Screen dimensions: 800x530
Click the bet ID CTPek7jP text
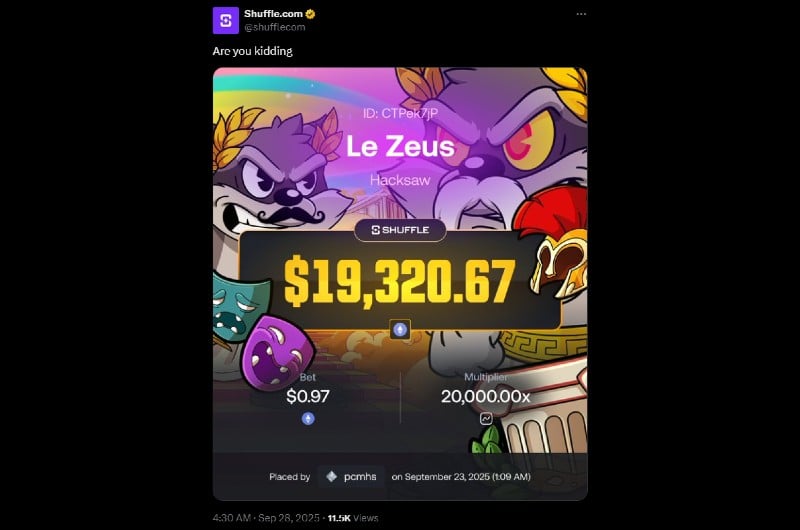400,113
